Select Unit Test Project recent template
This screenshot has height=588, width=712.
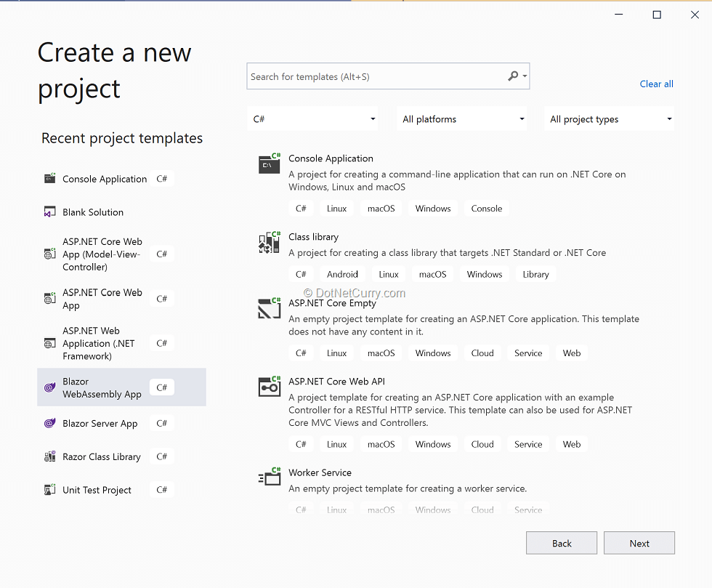pos(122,489)
